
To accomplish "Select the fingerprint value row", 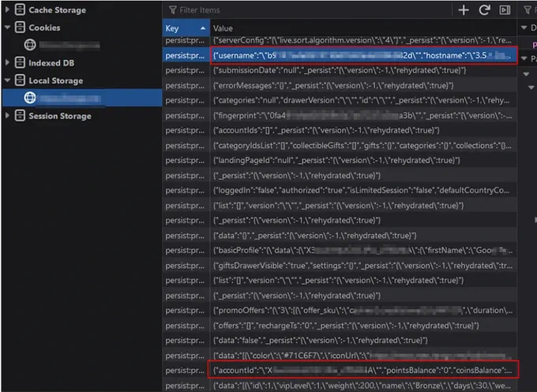I will click(x=363, y=115).
